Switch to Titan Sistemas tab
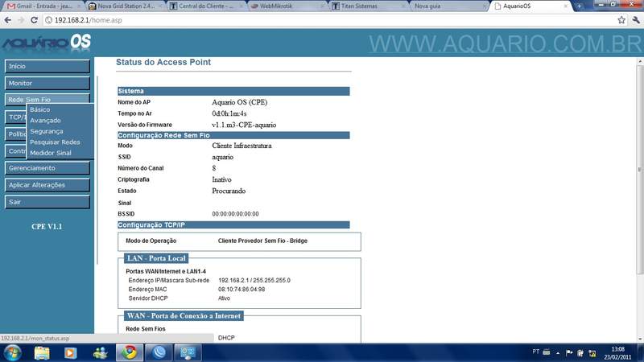This screenshot has height=362, width=644. [368, 6]
